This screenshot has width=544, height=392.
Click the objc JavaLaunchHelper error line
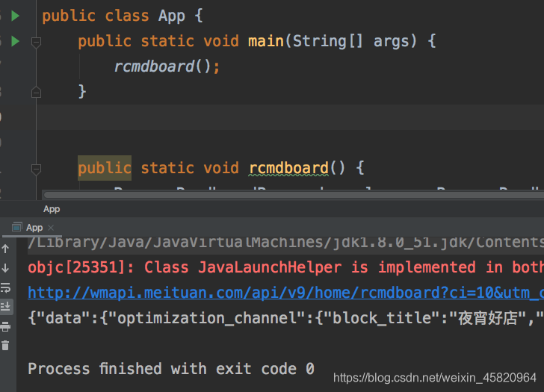pos(286,267)
